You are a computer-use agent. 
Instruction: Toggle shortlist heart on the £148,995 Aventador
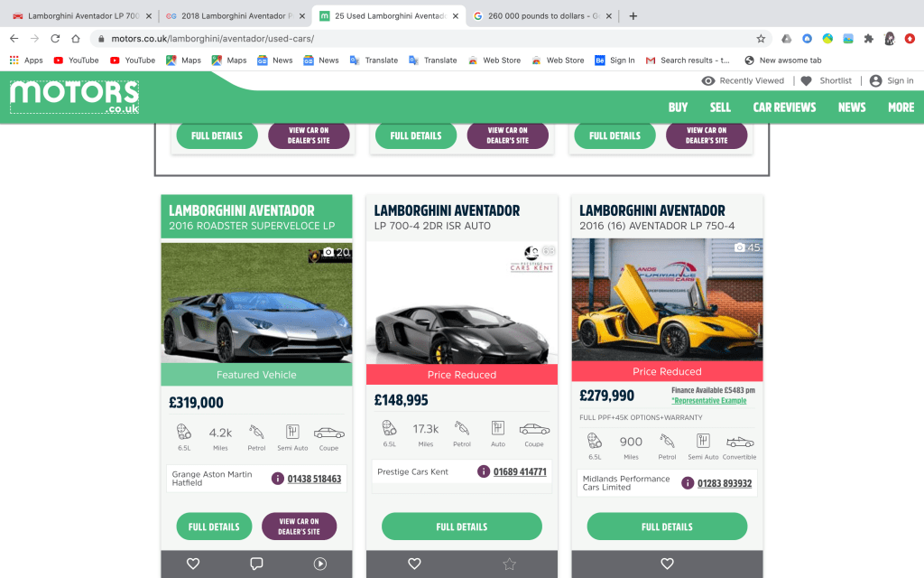(x=414, y=564)
